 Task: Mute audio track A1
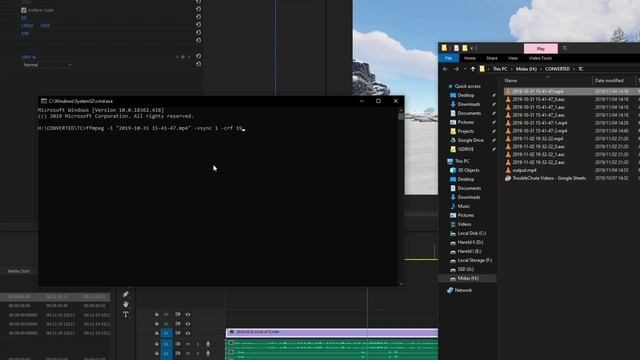click(188, 344)
